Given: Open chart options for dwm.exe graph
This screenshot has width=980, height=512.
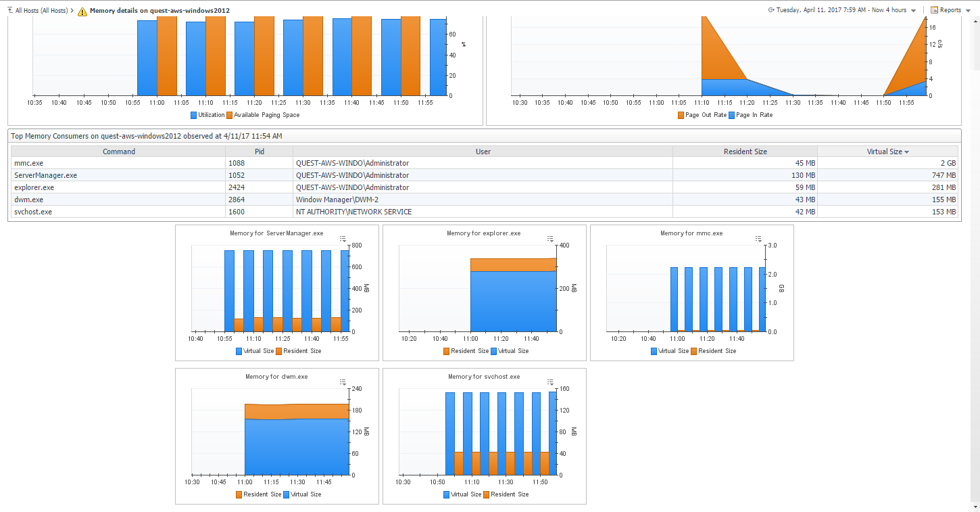Looking at the screenshot, I should (343, 382).
